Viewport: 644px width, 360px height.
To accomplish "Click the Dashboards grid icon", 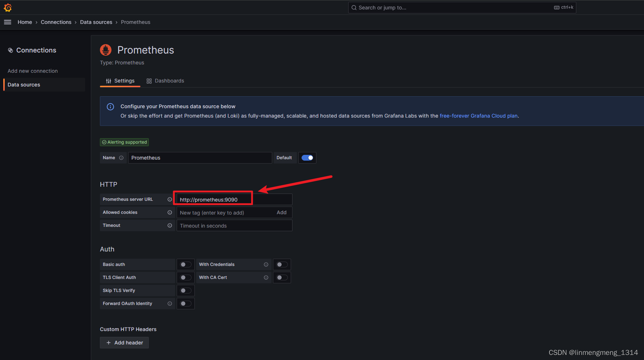I will point(149,81).
